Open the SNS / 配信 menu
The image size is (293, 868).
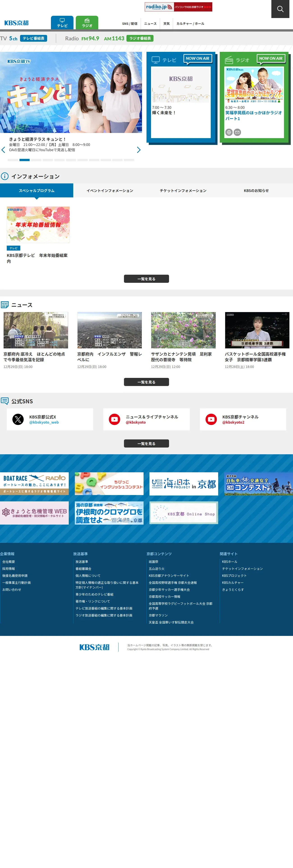(129, 24)
